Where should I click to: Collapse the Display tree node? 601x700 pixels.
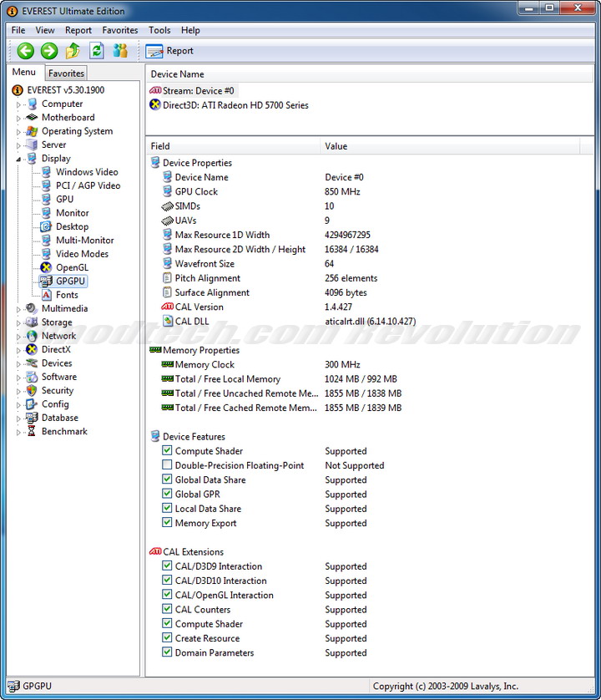click(x=18, y=159)
